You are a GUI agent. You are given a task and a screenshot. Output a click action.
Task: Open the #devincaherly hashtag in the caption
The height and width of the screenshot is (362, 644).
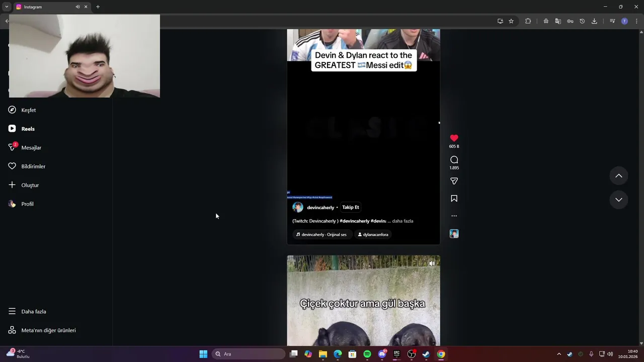(355, 221)
